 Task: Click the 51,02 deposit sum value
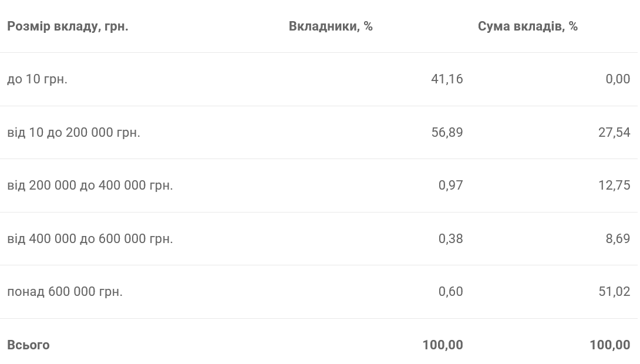[x=614, y=292]
